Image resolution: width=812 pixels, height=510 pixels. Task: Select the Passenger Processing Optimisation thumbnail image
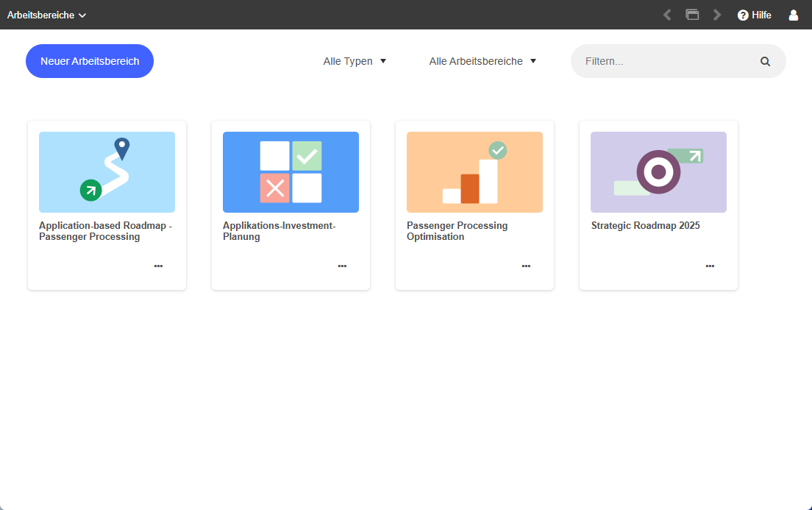(474, 172)
